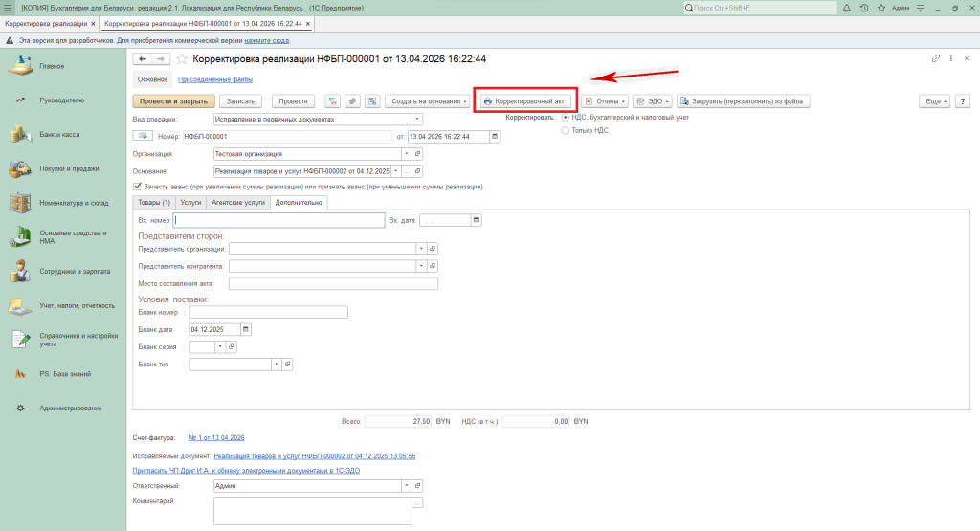The image size is (980, 531).
Task: Open the Присоединенные файлы link
Action: [x=215, y=79]
